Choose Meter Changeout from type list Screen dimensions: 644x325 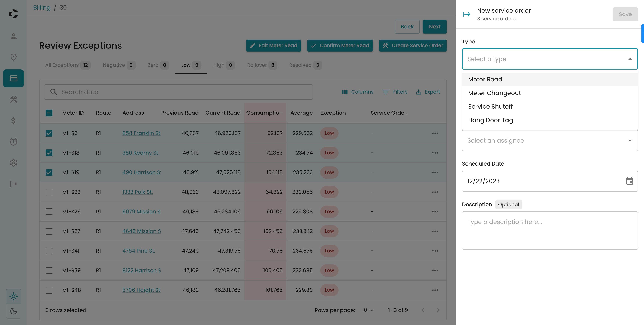point(494,93)
